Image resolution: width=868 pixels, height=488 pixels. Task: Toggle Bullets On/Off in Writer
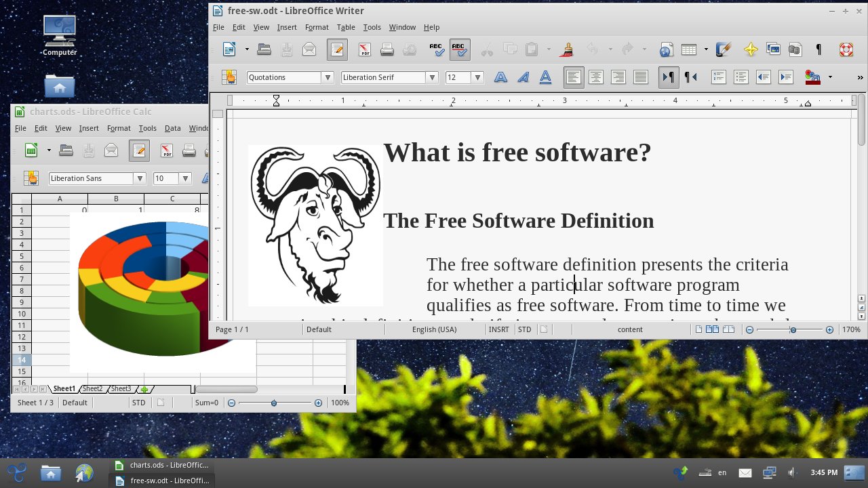coord(741,77)
